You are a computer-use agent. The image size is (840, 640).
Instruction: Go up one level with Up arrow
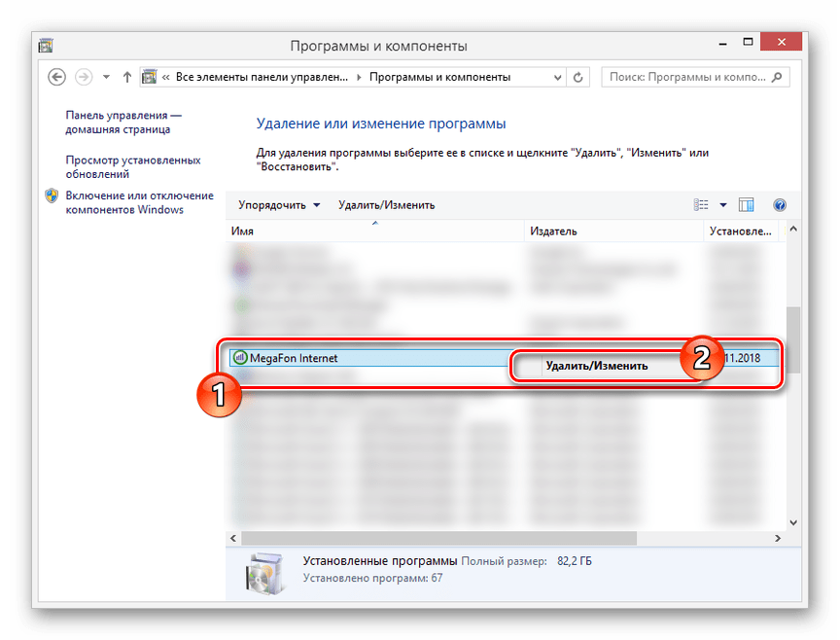(127, 77)
